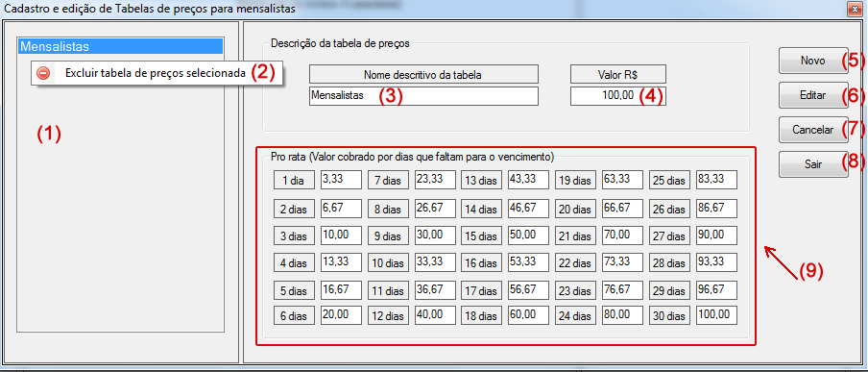Viewport: 868px width, 372px height.
Task: Focus the Nome descritivo field with Mensalistas
Action: click(423, 96)
